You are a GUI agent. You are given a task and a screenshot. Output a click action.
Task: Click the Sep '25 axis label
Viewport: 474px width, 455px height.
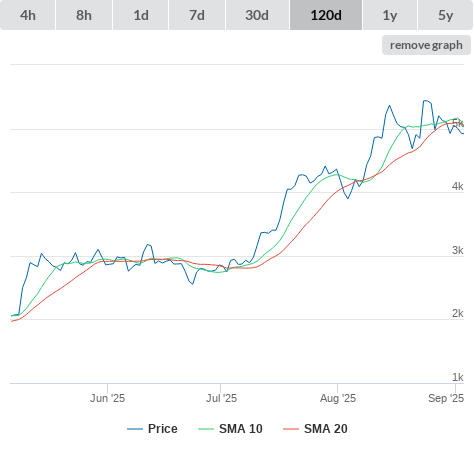tap(446, 398)
